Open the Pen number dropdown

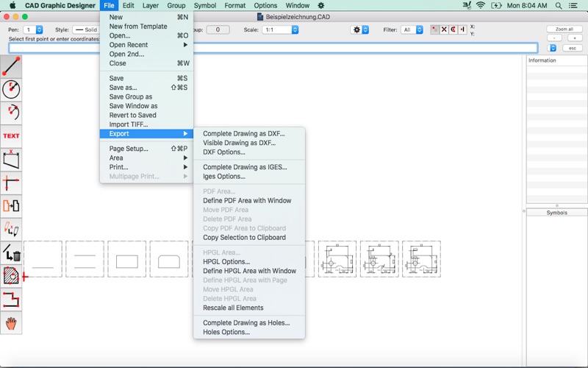tap(33, 29)
